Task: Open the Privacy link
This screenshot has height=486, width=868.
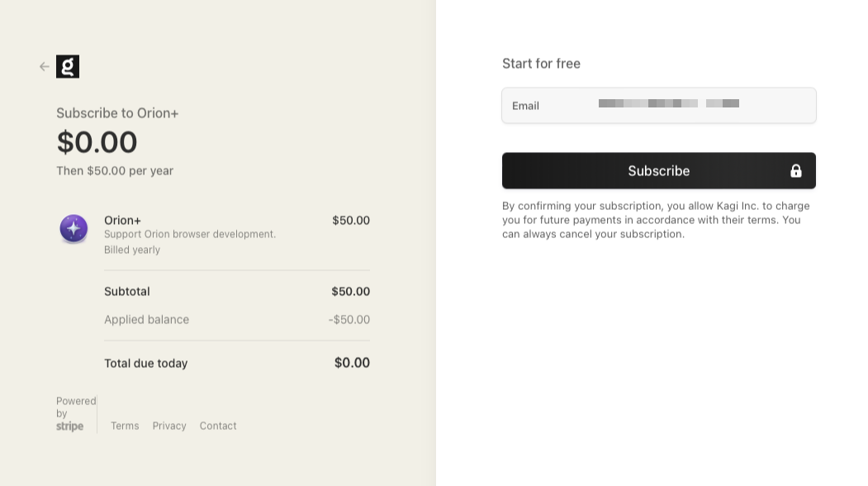Action: click(169, 426)
